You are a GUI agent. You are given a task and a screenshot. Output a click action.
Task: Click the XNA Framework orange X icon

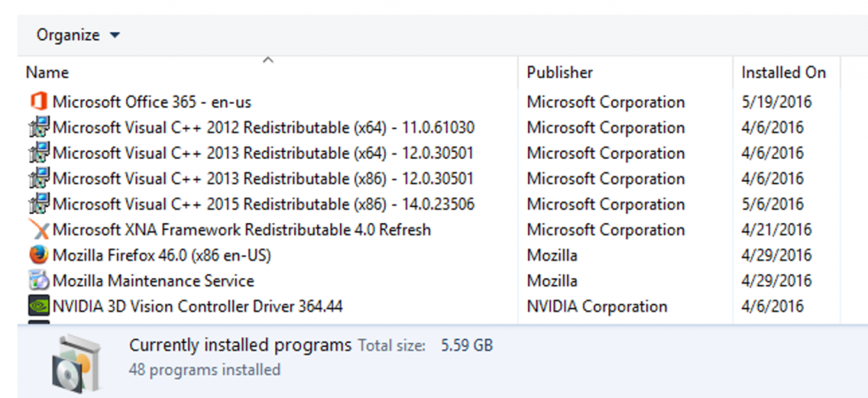tap(38, 229)
